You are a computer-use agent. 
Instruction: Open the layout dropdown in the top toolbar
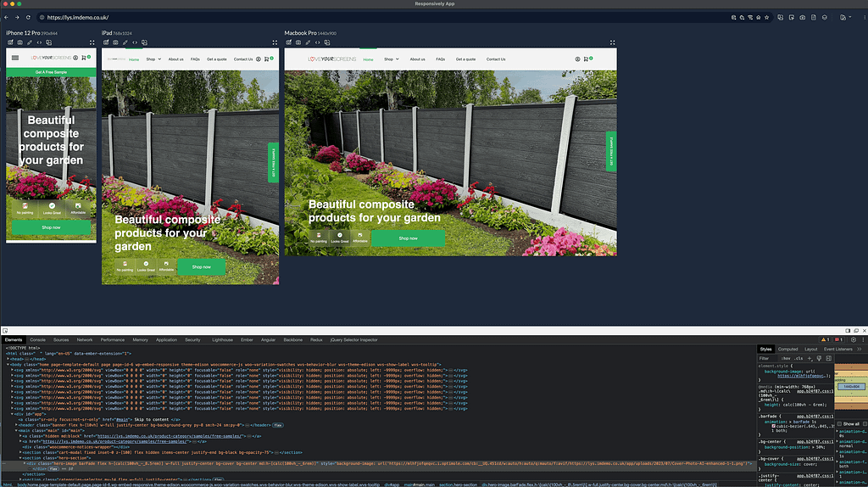click(845, 17)
